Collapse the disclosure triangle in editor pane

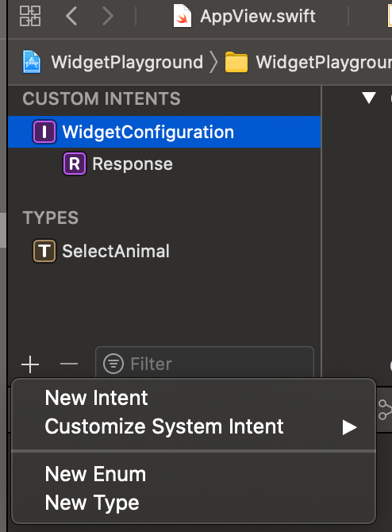coord(369,98)
